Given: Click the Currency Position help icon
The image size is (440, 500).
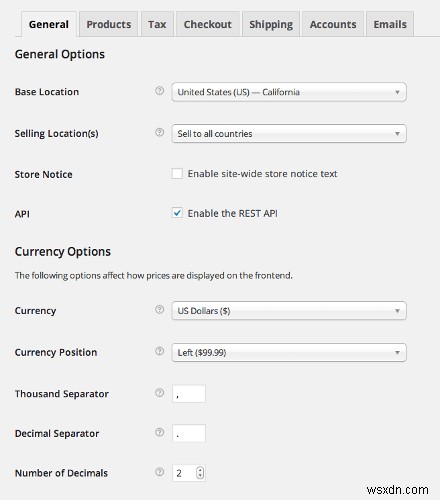Looking at the screenshot, I should [x=160, y=351].
